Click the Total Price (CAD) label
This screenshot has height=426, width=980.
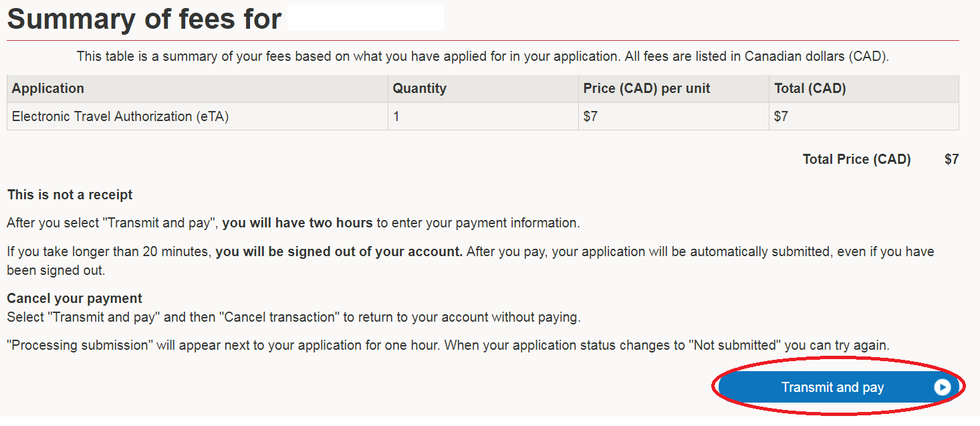[856, 159]
